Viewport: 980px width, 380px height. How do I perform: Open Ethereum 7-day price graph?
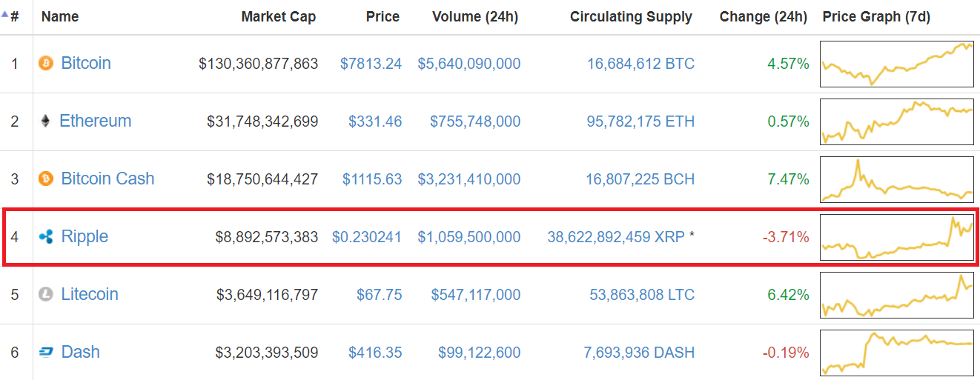coord(897,121)
